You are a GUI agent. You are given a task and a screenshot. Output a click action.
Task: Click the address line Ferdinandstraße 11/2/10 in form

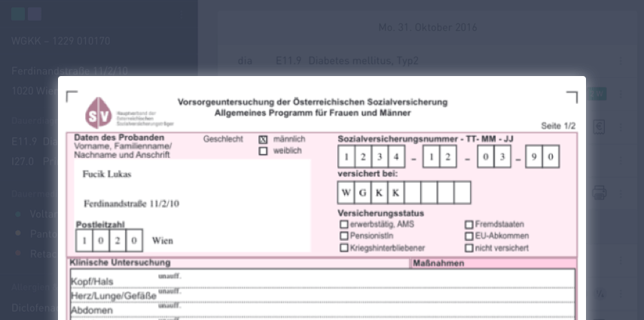[131, 204]
